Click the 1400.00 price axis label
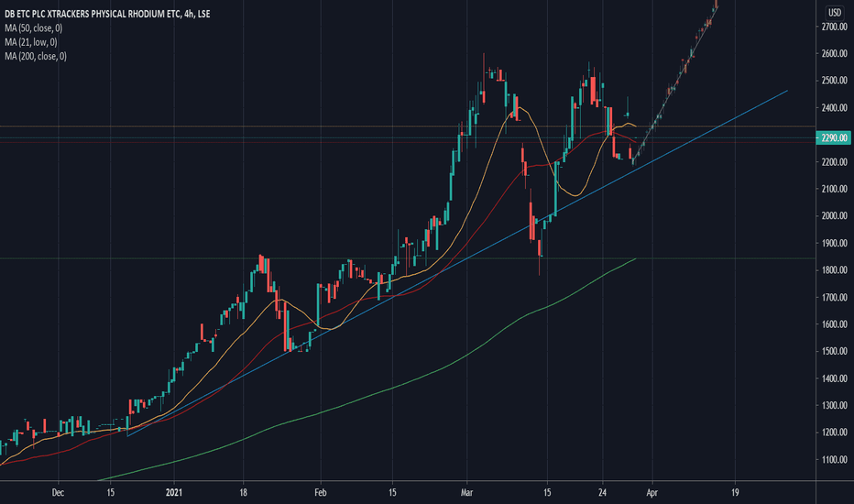The height and width of the screenshot is (504, 854). (835, 378)
